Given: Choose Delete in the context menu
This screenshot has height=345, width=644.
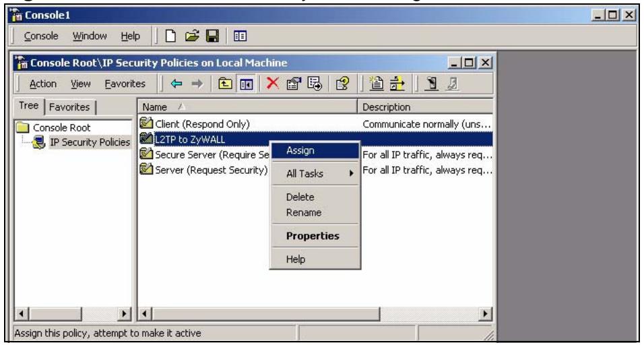Looking at the screenshot, I should coord(315,197).
